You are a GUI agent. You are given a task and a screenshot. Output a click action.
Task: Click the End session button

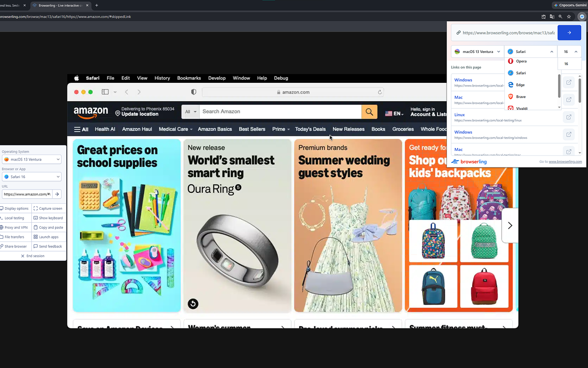pyautogui.click(x=33, y=256)
